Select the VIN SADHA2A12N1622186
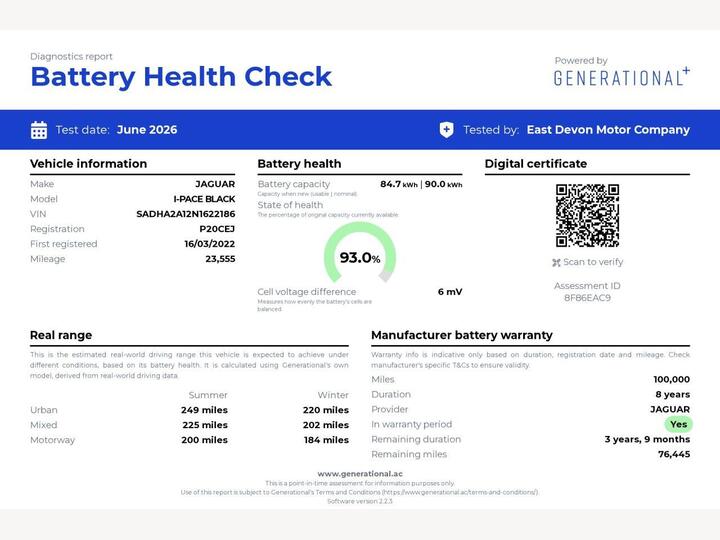 tap(186, 214)
